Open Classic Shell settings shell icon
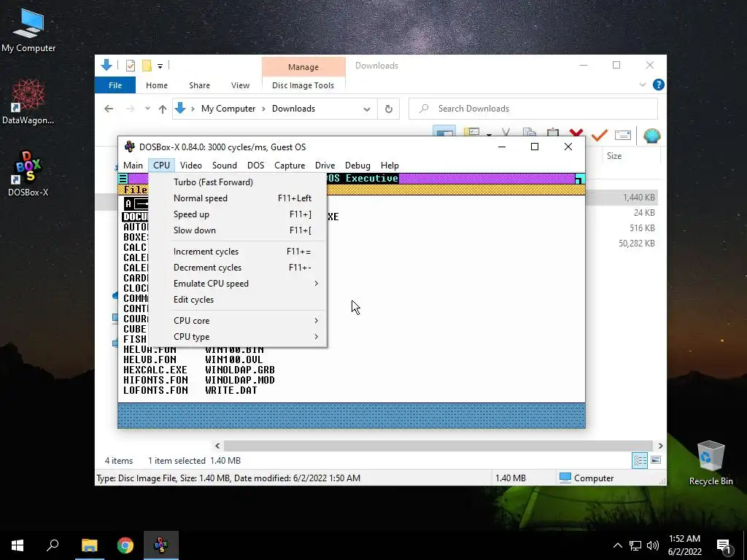This screenshot has width=747, height=560. [651, 135]
